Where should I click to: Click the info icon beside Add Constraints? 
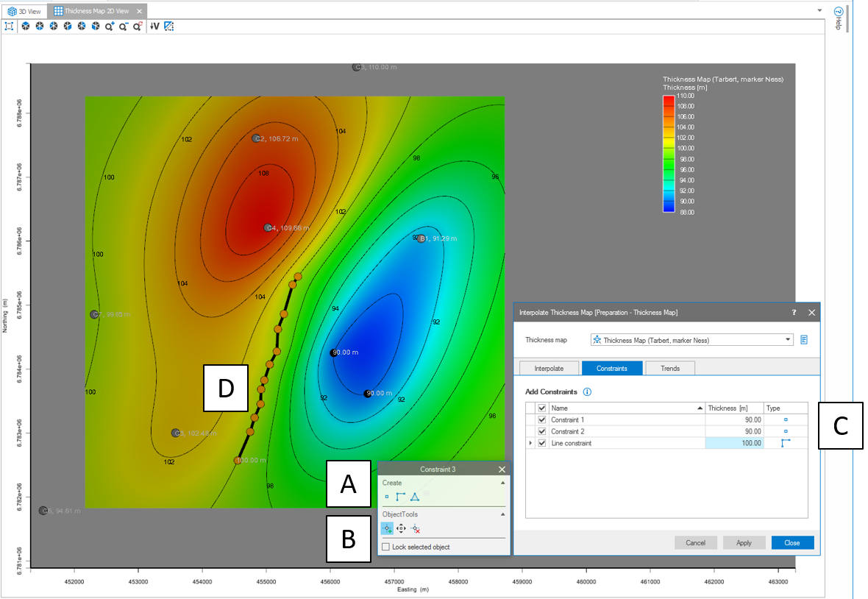(x=587, y=391)
